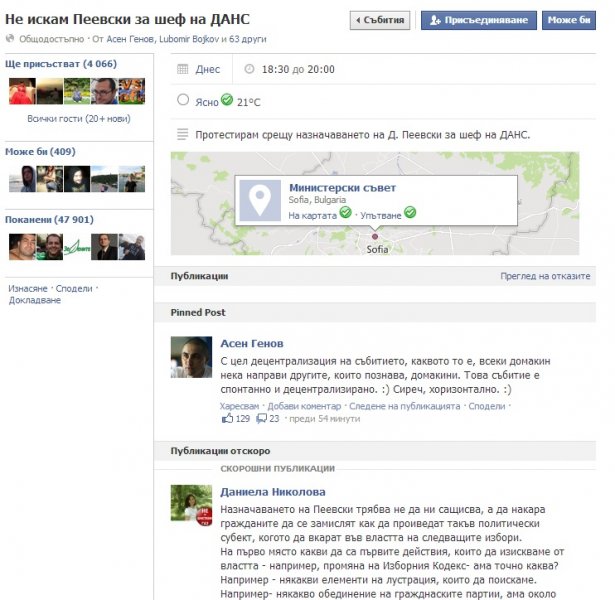Click the map pin location icon

pyautogui.click(x=260, y=200)
